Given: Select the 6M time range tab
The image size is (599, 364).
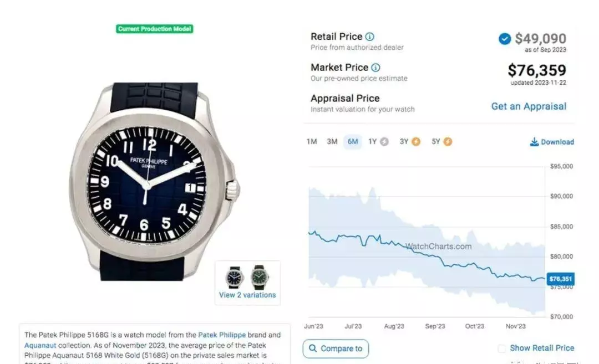Looking at the screenshot, I should click(353, 142).
